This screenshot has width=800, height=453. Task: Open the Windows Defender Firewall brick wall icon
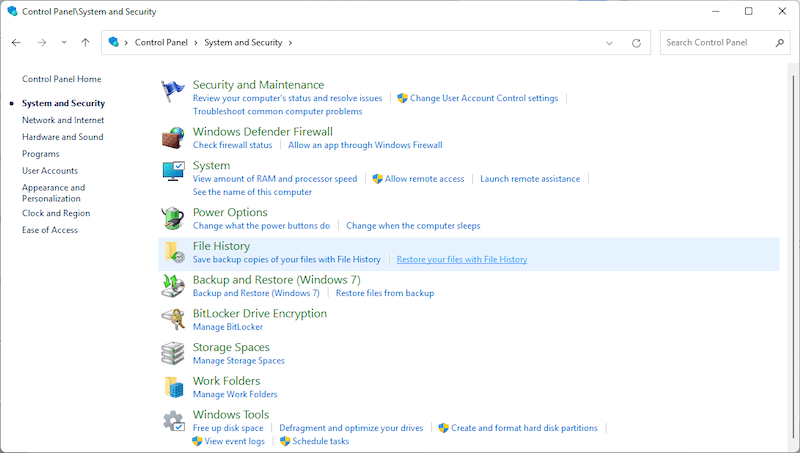(173, 138)
